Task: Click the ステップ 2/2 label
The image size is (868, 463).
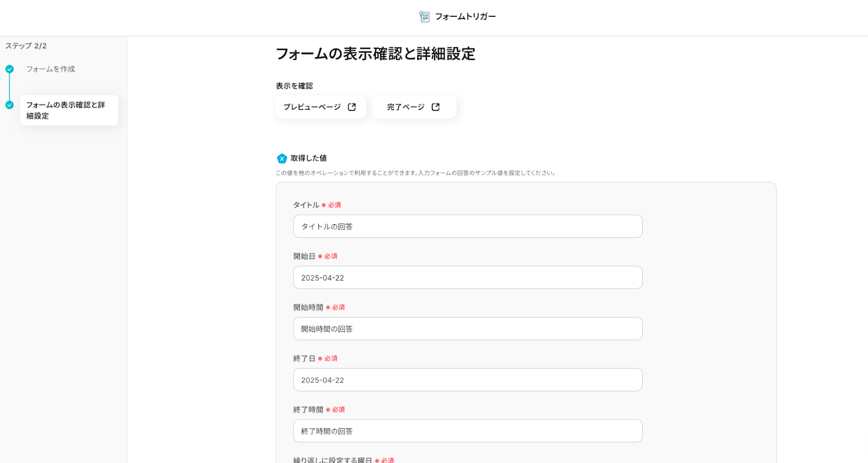Action: (x=26, y=46)
